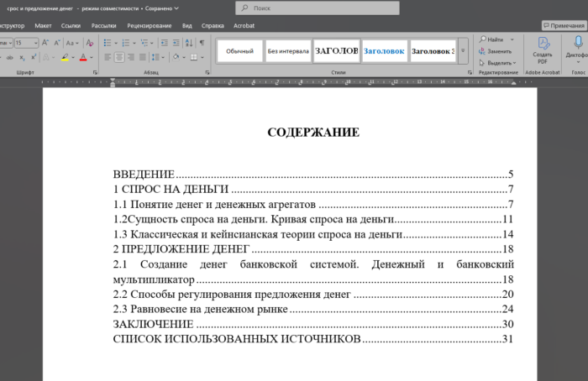This screenshot has width=588, height=381.
Task: Toggle subscript formatting
Action: pos(22,57)
